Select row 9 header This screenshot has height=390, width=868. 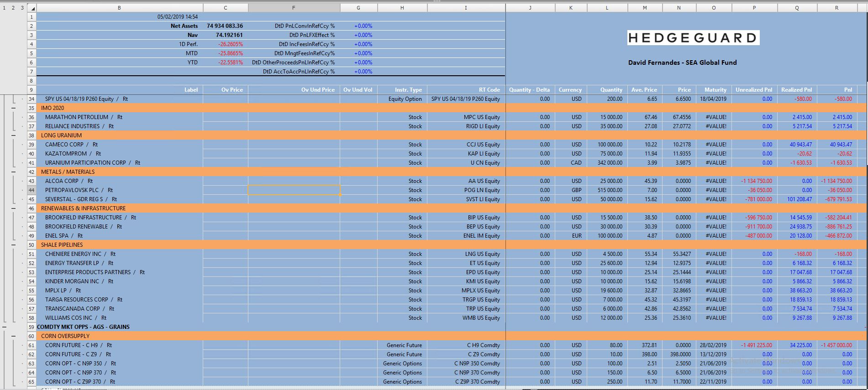point(32,90)
